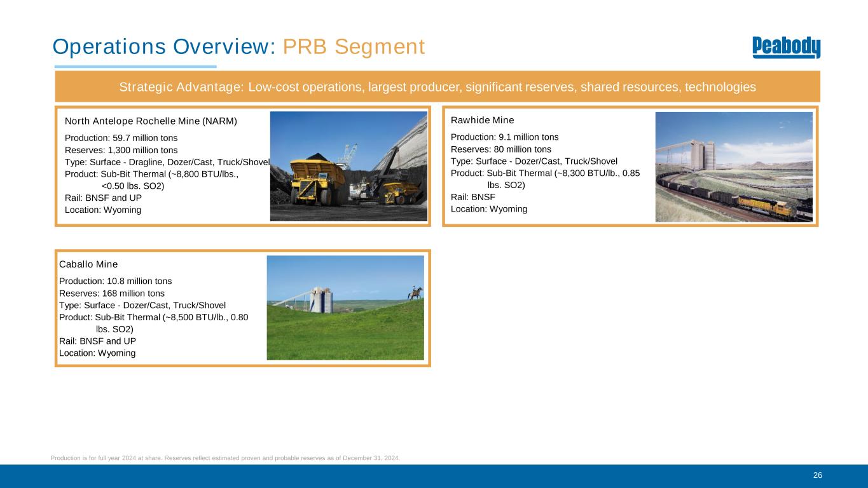Click the '<0.50 lbs. SO2)' line
The image size is (868, 488).
pos(133,186)
